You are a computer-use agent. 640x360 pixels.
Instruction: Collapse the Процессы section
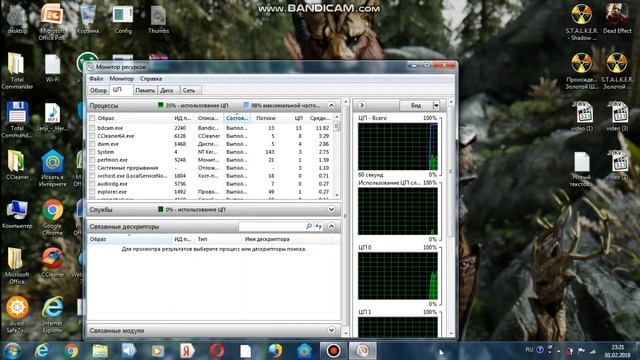(331, 105)
